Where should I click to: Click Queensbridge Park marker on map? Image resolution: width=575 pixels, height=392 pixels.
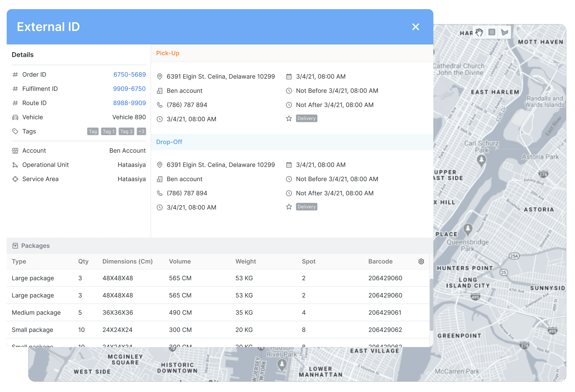coord(468,229)
